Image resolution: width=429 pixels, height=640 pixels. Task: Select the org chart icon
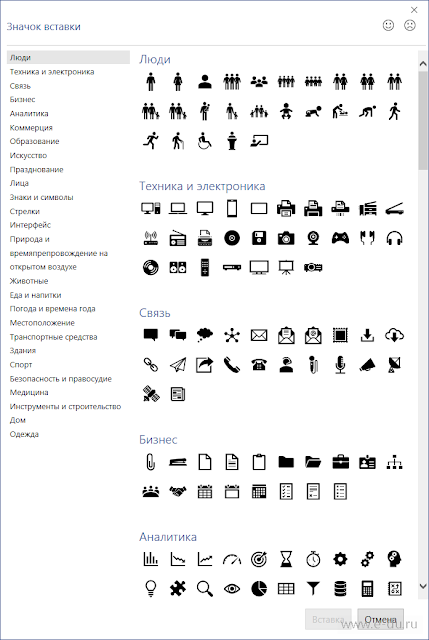pos(394,462)
